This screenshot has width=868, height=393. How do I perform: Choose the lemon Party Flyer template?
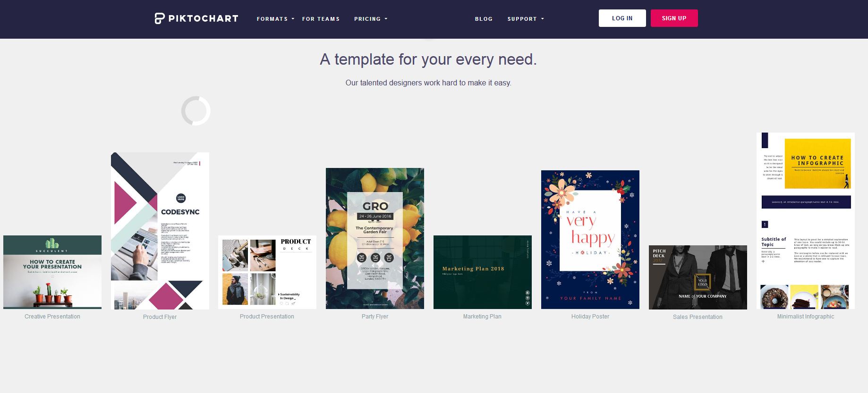click(x=375, y=239)
